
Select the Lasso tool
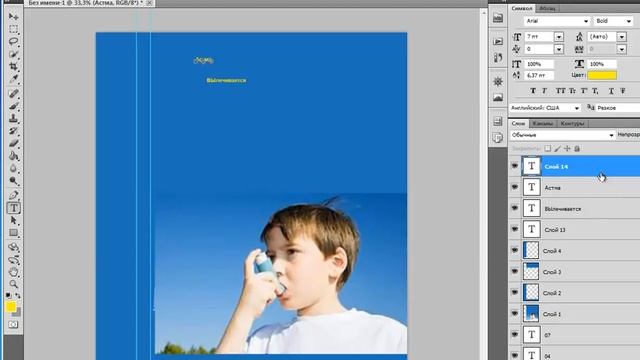pos(13,42)
